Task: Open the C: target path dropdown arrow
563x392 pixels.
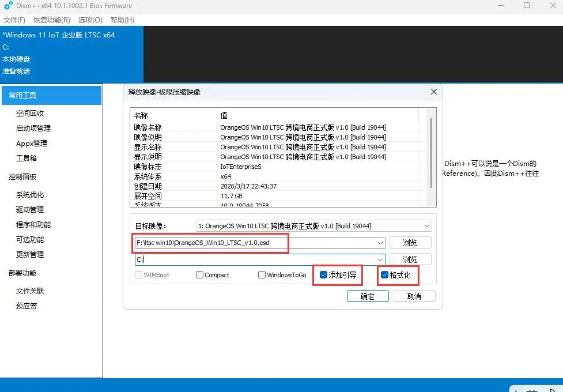Action: click(x=380, y=260)
